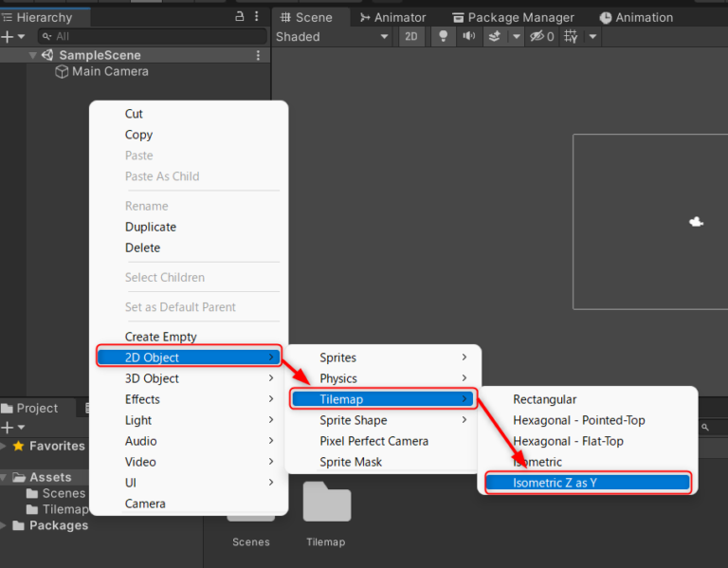Open SampleScene's three-dot options menu

click(x=258, y=55)
